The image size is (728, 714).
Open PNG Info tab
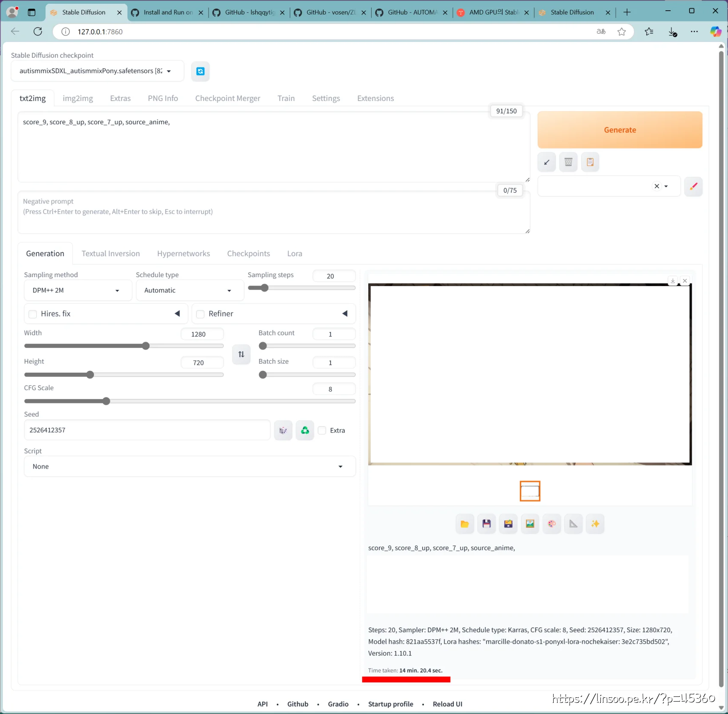163,99
